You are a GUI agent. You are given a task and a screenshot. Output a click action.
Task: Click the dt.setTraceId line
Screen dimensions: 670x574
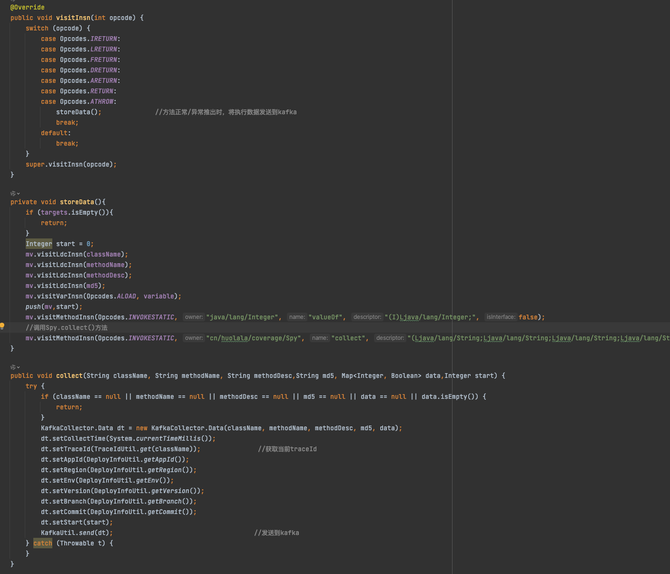120,449
